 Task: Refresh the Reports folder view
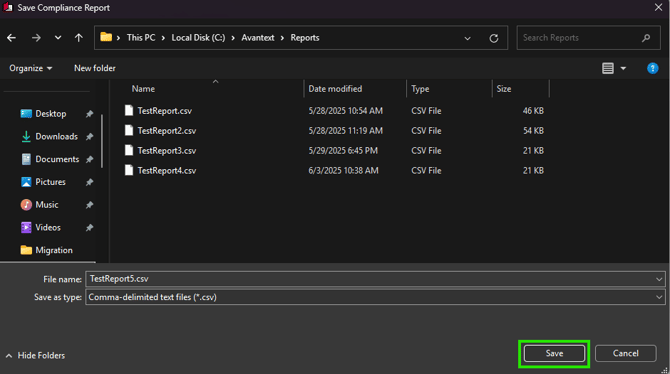click(494, 38)
